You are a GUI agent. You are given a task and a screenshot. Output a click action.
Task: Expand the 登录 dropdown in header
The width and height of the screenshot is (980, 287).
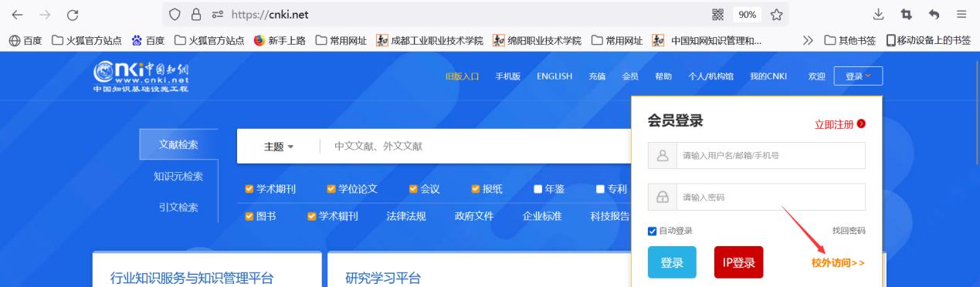pos(858,76)
